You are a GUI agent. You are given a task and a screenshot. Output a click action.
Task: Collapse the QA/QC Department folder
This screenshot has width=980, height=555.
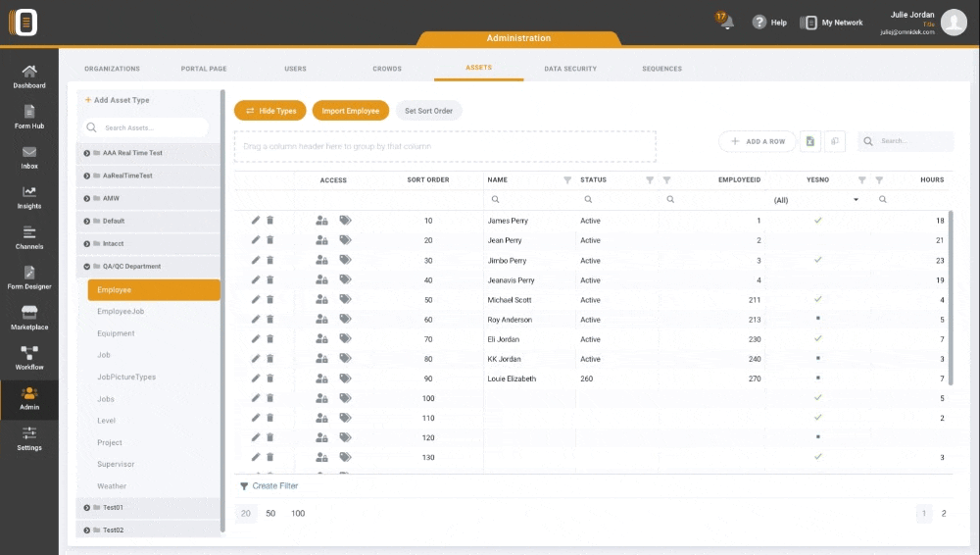tap(87, 267)
